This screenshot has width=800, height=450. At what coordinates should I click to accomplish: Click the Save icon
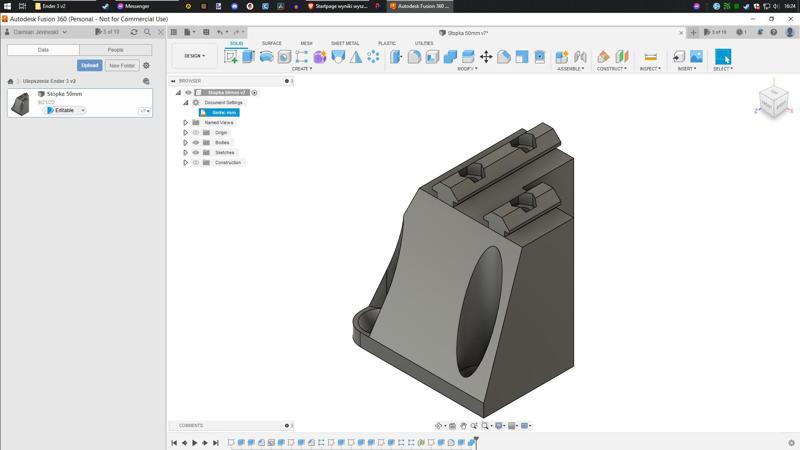tap(206, 32)
